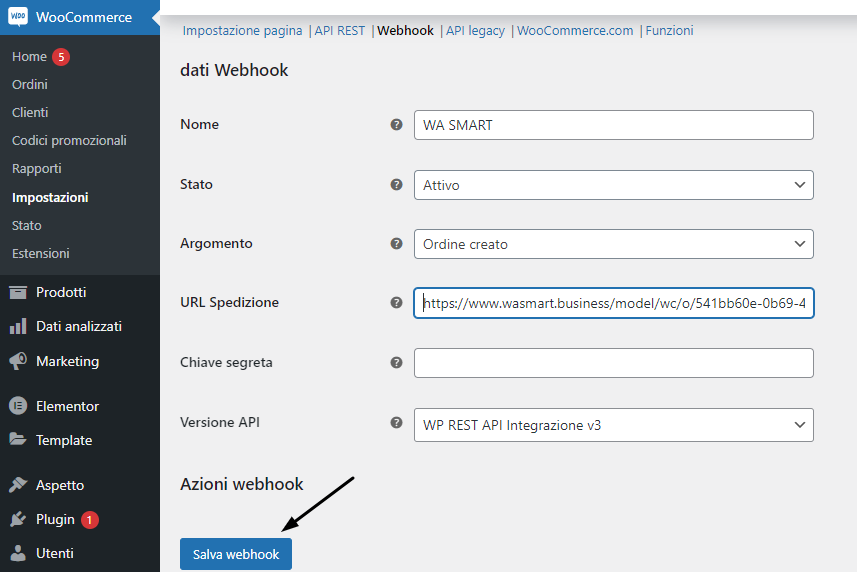Image resolution: width=857 pixels, height=572 pixels.
Task: Click the Salva webhook button
Action: (236, 554)
